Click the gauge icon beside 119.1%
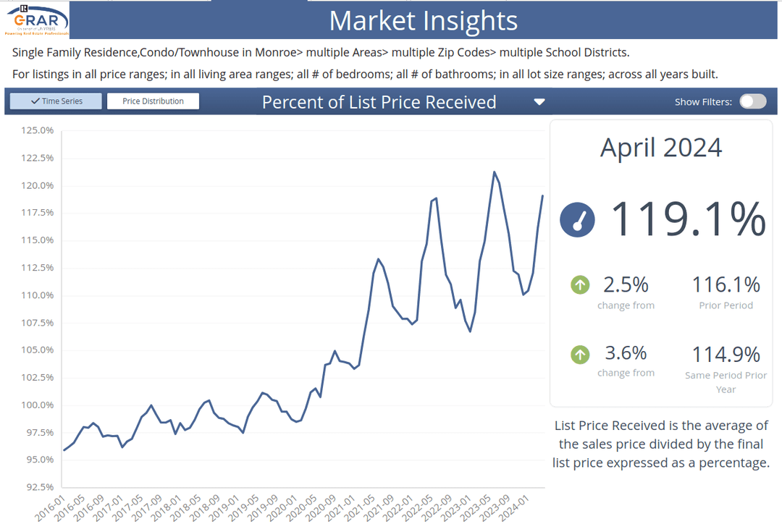Screen dimensions: 782x532 click(x=576, y=220)
